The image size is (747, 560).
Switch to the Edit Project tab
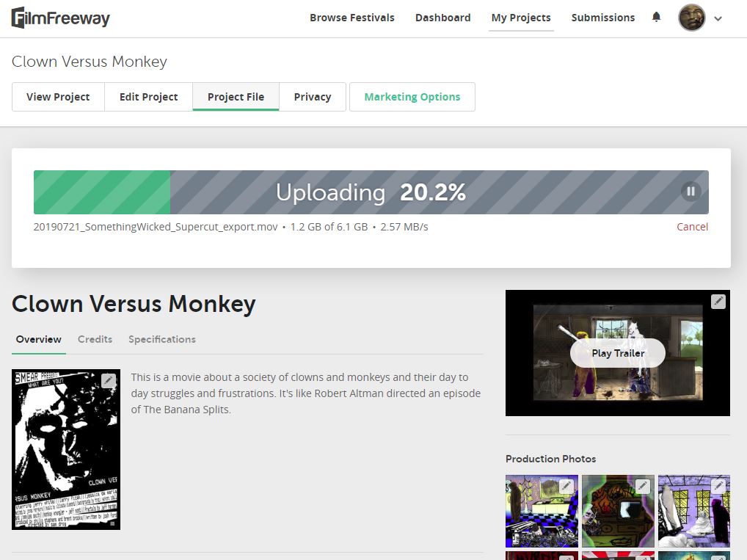tap(149, 97)
